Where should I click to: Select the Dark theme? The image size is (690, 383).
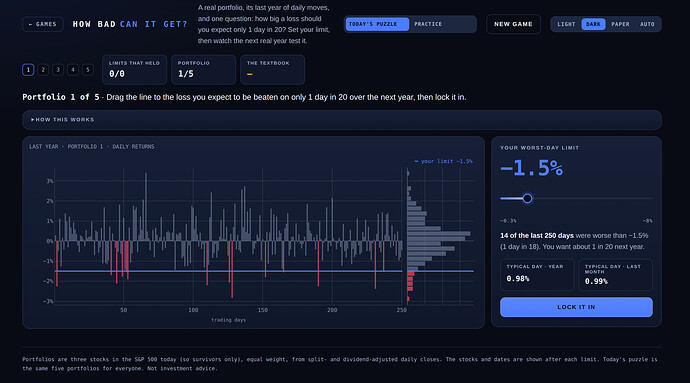click(x=593, y=24)
